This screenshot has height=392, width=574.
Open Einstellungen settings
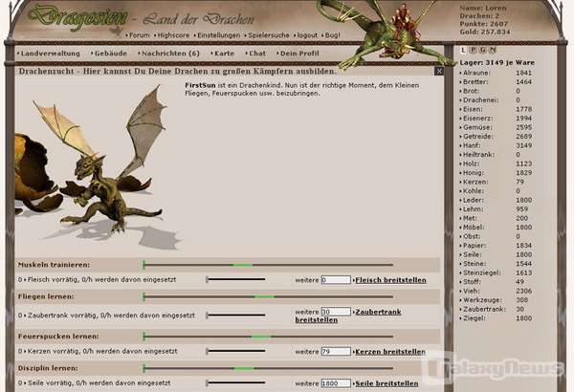coord(217,35)
